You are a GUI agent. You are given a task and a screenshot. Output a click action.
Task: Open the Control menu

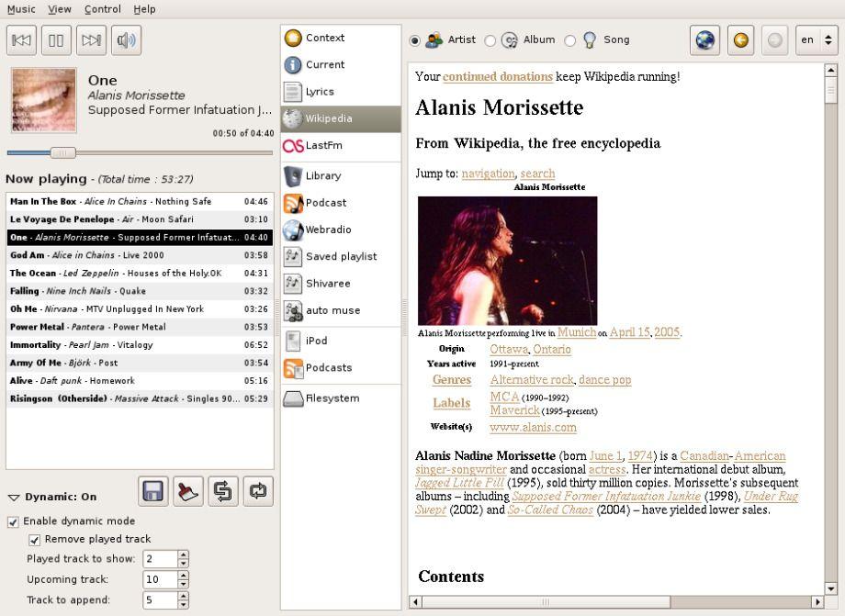click(x=102, y=9)
